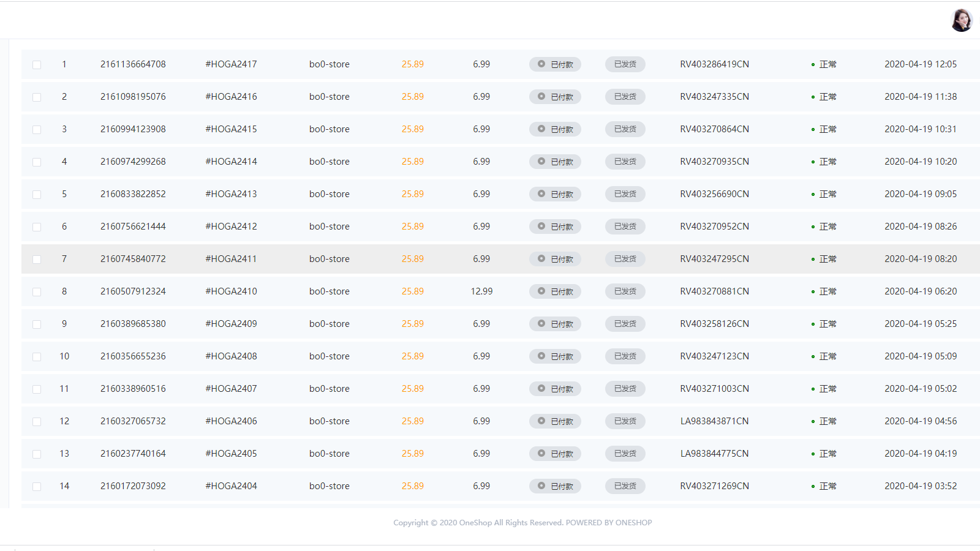Image resolution: width=980 pixels, height=551 pixels.
Task: Open order #HOGA2416 details
Action: click(231, 97)
